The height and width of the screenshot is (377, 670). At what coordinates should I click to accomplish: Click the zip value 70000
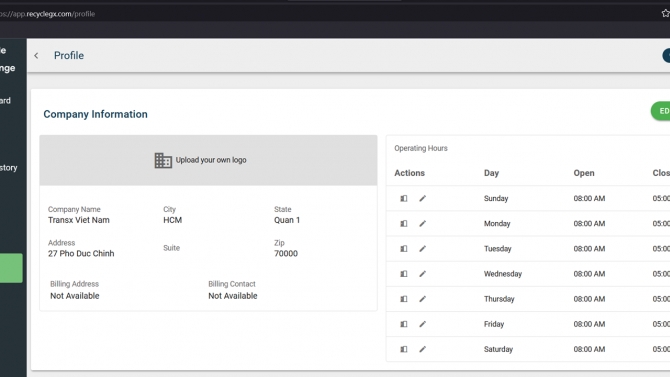coord(286,253)
